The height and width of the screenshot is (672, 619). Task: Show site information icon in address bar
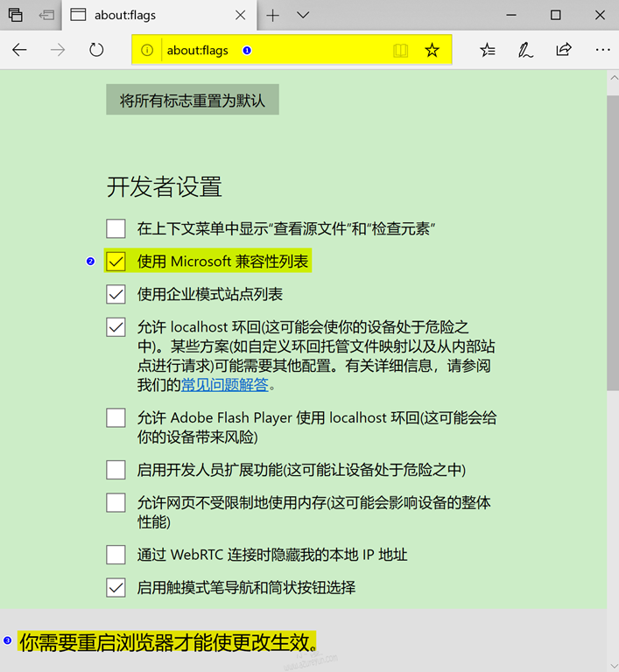pos(147,50)
